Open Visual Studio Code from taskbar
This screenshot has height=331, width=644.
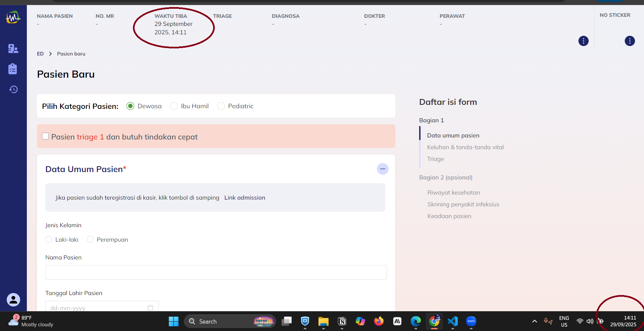(x=452, y=321)
